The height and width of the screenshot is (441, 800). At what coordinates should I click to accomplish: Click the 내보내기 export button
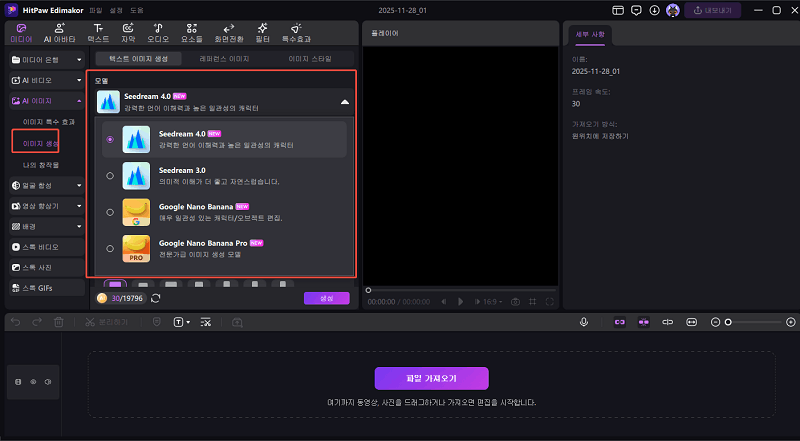(x=713, y=10)
